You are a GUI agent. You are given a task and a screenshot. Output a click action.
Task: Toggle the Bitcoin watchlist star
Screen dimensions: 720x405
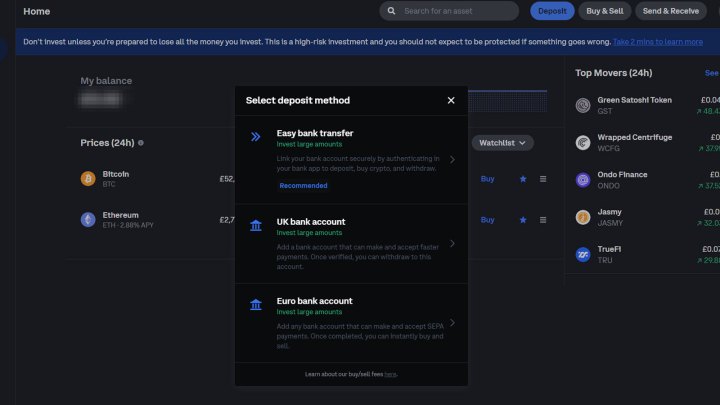[x=523, y=179]
